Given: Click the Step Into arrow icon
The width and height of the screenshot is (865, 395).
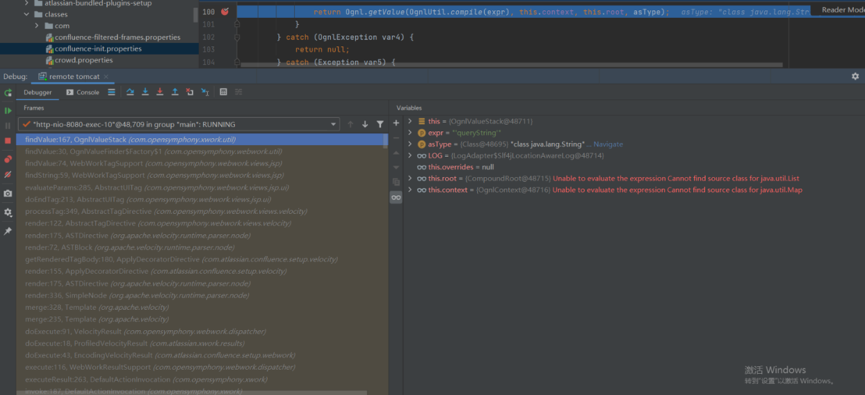Looking at the screenshot, I should [145, 92].
